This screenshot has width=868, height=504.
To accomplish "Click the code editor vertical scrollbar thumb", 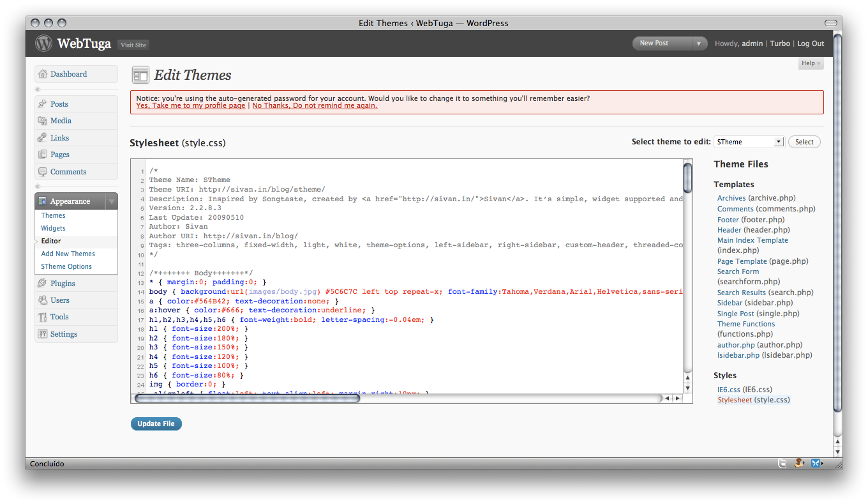I will click(687, 178).
